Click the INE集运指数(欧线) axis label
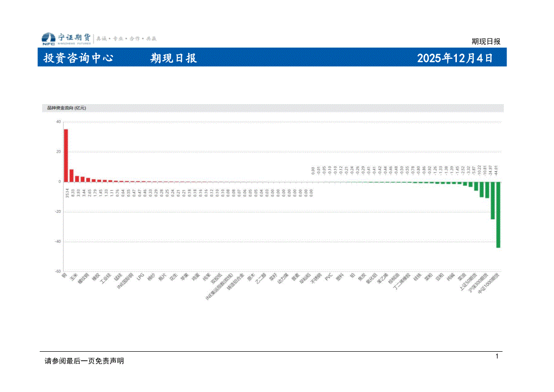Screen dimensions: 554x392 [219, 286]
